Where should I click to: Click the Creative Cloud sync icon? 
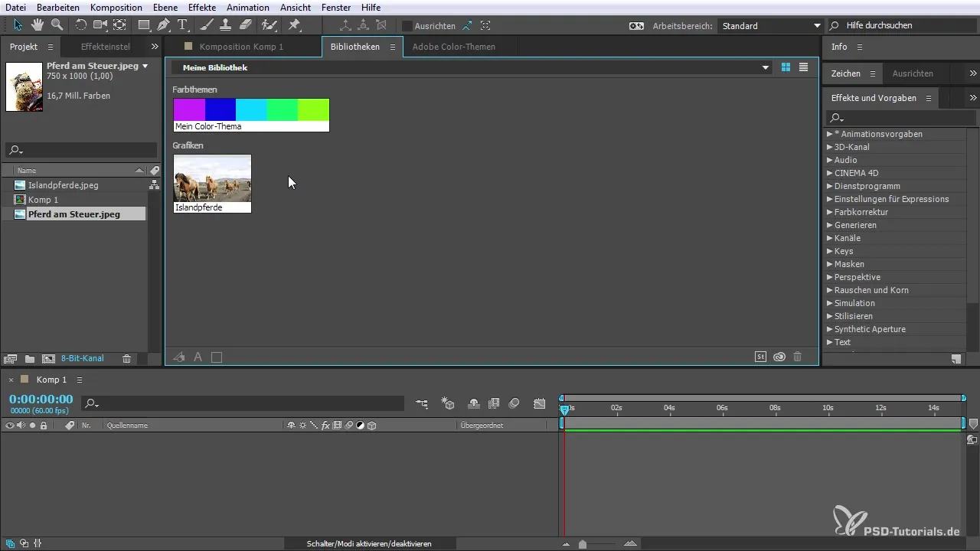point(779,357)
